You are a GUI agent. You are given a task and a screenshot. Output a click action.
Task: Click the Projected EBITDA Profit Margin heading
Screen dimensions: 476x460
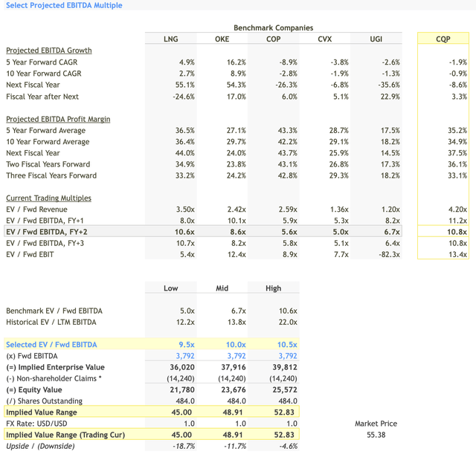[59, 119]
